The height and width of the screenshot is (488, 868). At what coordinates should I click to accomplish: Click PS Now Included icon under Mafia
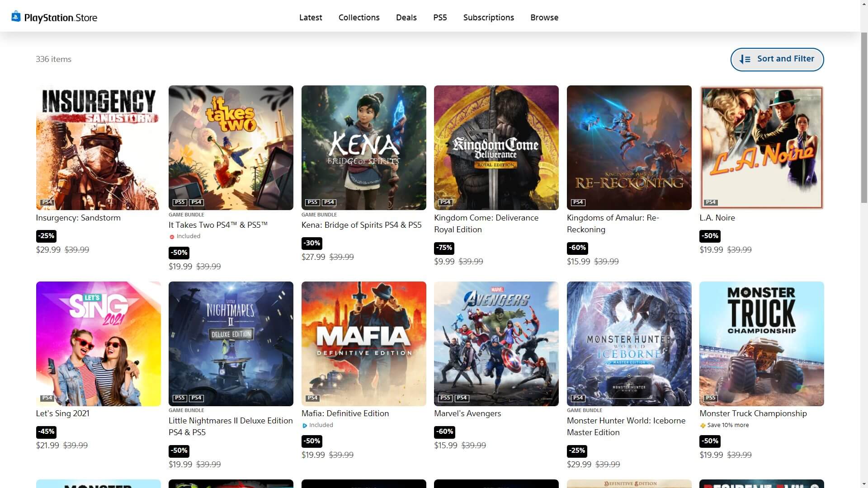(x=305, y=426)
